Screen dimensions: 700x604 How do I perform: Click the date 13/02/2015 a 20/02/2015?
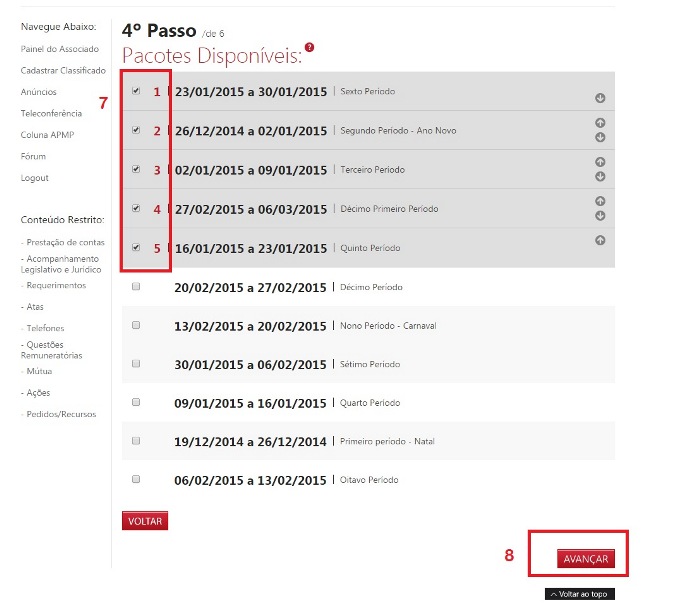pos(250,326)
